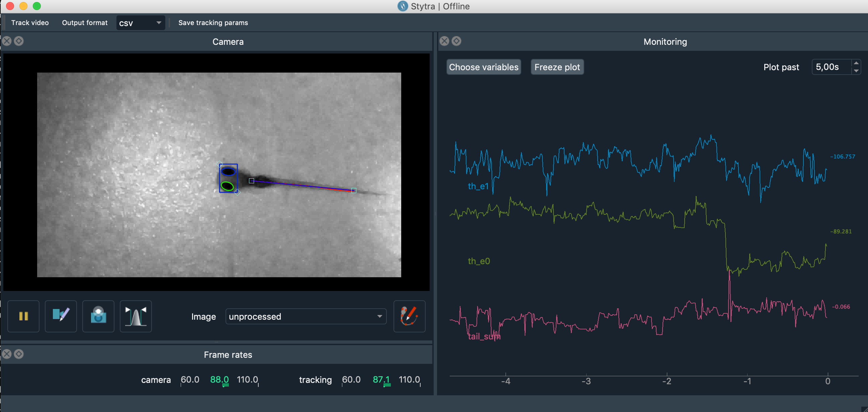Click the Plot past 5,00s field
The width and height of the screenshot is (868, 412).
tap(831, 67)
